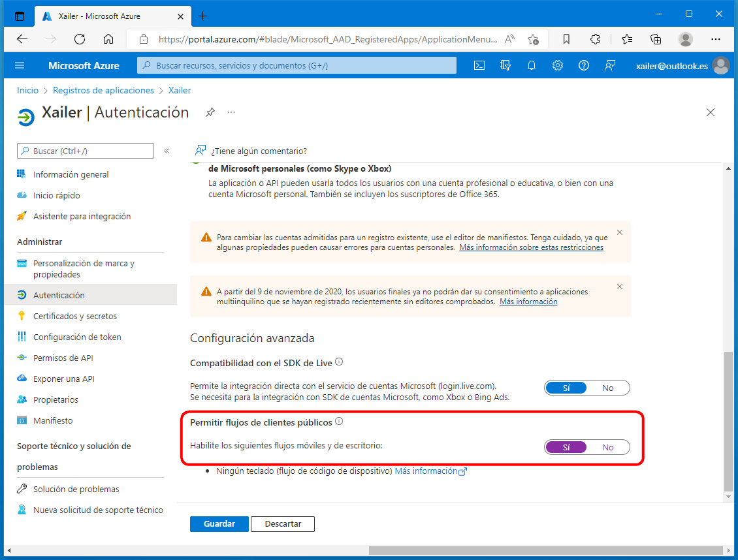Click the xailer@outlook.es account avatar
738x560 pixels.
720,65
